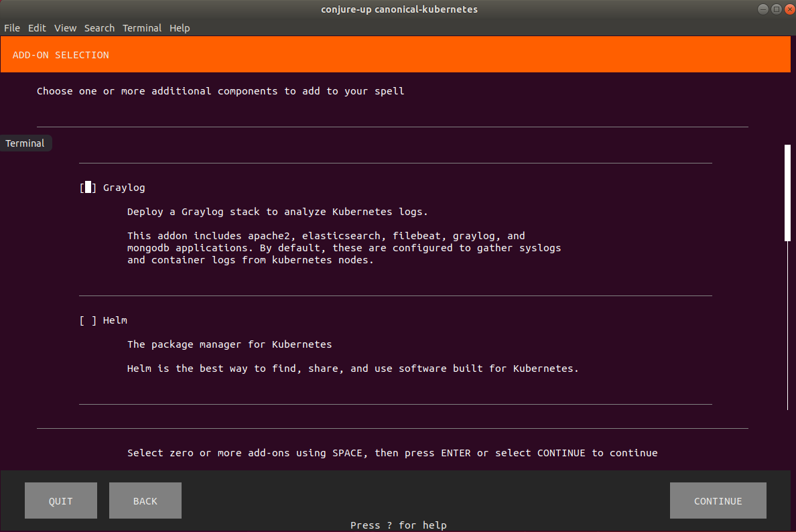Click the 'Helm is the best way' sentence
This screenshot has width=796, height=532.
tap(353, 369)
